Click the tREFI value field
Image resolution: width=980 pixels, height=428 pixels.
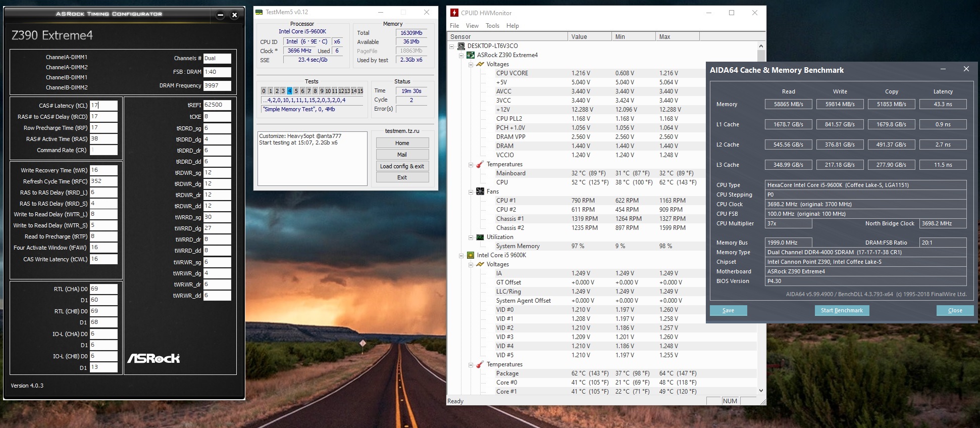coord(217,105)
